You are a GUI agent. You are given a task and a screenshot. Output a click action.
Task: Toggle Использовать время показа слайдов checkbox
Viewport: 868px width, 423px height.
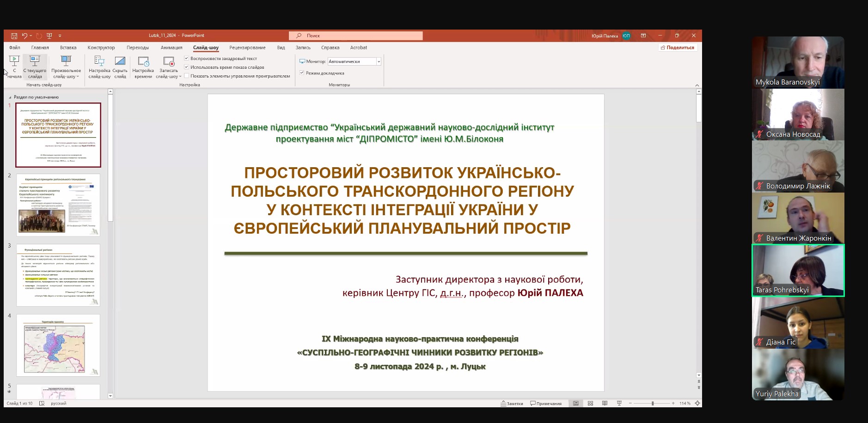[x=187, y=67]
